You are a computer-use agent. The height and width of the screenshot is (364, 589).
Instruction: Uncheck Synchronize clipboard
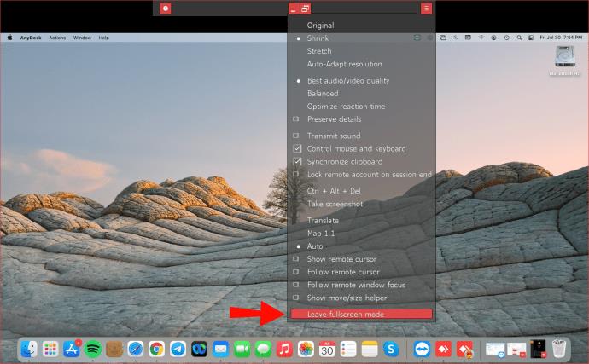point(297,161)
